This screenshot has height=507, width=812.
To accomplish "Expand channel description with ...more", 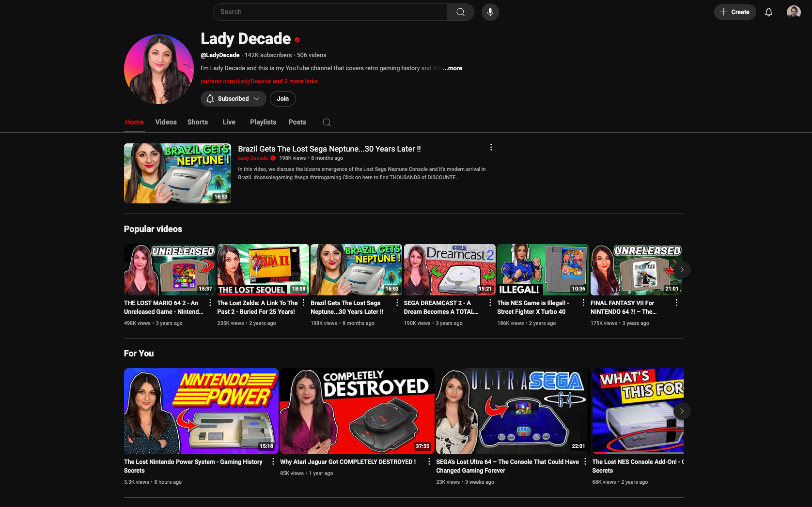I will pos(453,68).
